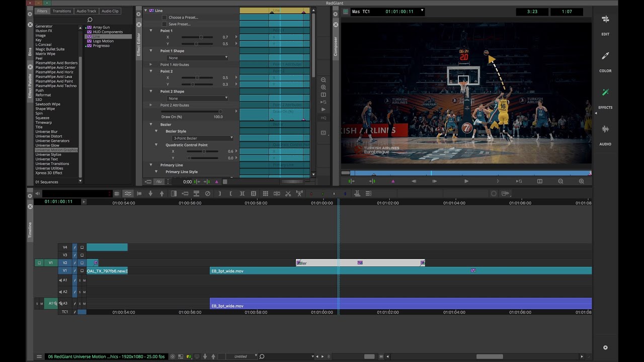Search the effect palette with magnifier

point(90,20)
